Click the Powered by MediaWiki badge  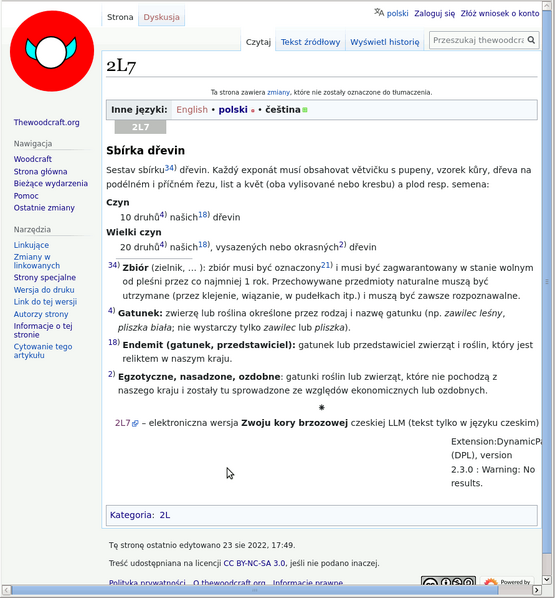(507, 582)
